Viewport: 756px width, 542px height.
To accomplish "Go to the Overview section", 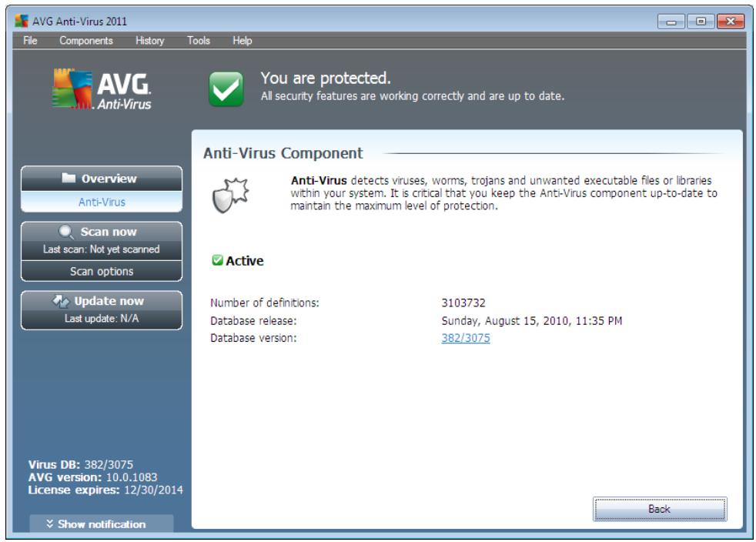I will click(x=102, y=179).
